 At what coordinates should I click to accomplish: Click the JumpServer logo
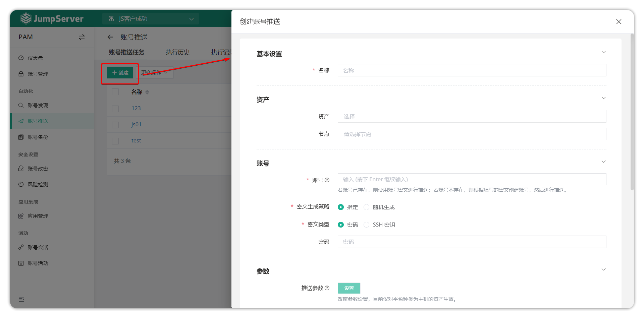52,18
